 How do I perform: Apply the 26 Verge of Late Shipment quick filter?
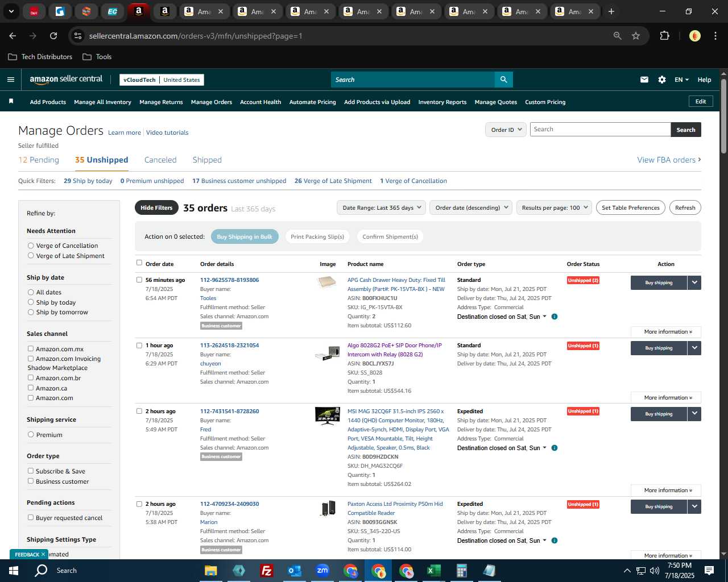click(333, 181)
